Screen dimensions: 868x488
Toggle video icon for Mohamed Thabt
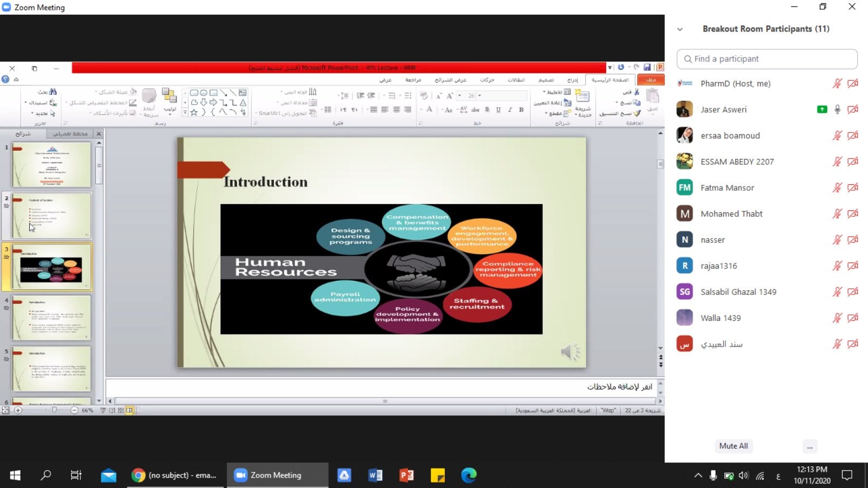tap(853, 214)
